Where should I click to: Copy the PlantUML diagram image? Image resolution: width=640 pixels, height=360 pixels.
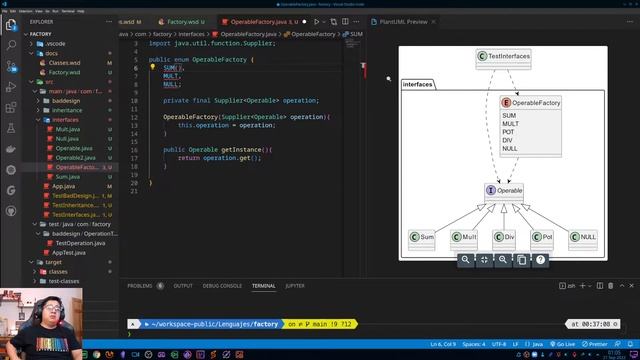[522, 260]
